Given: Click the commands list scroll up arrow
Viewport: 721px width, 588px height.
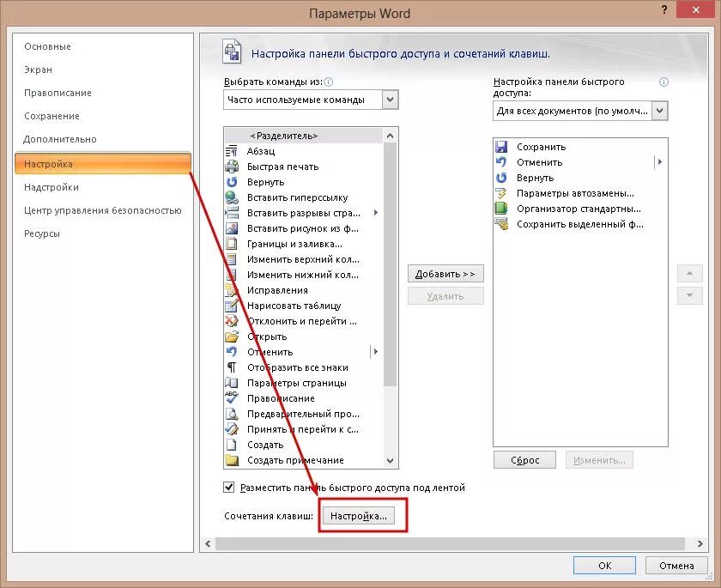Looking at the screenshot, I should pyautogui.click(x=390, y=136).
